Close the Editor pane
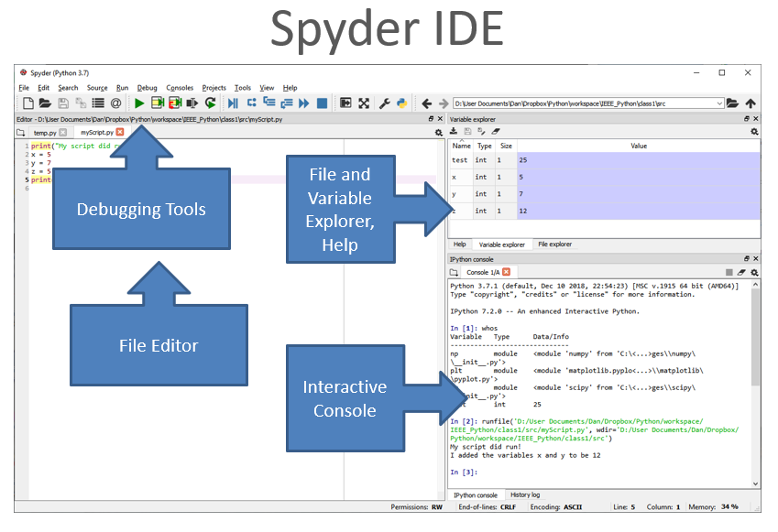Viewport: 778px width, 532px height. (x=440, y=118)
